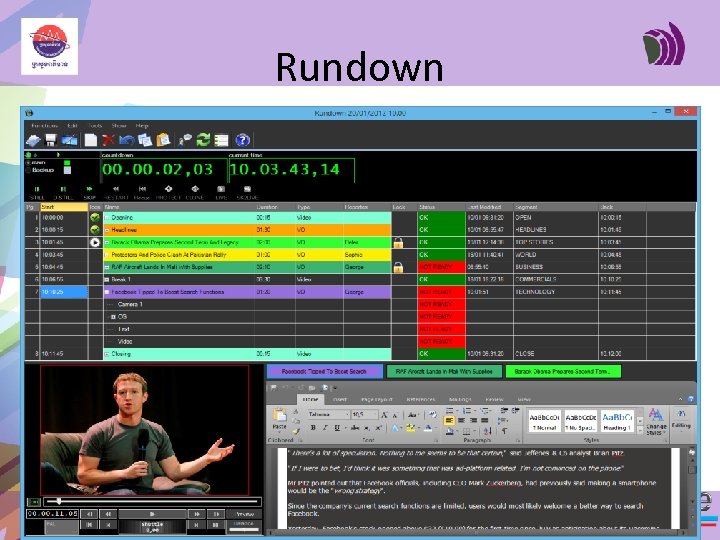Click the Heading 1 style
Screen dimensions: 720x540
(x=617, y=422)
